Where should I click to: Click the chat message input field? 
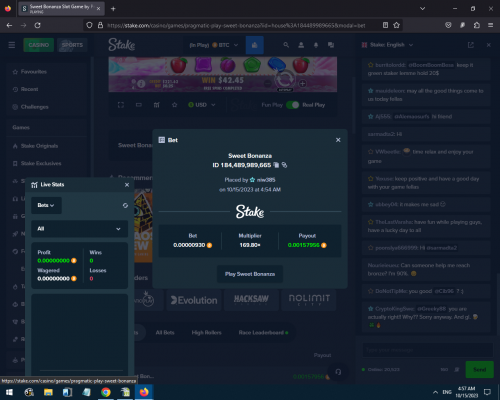coord(428,350)
